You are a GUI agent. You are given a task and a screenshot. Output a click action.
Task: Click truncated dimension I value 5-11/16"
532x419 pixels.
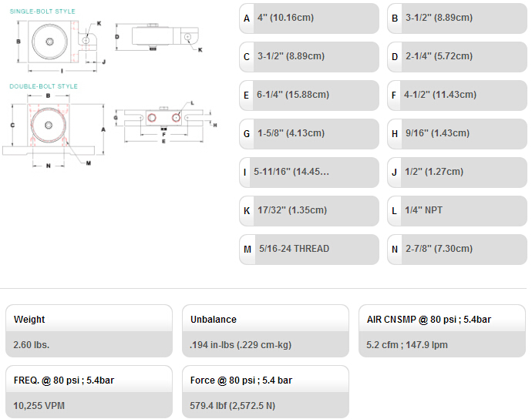pos(291,172)
